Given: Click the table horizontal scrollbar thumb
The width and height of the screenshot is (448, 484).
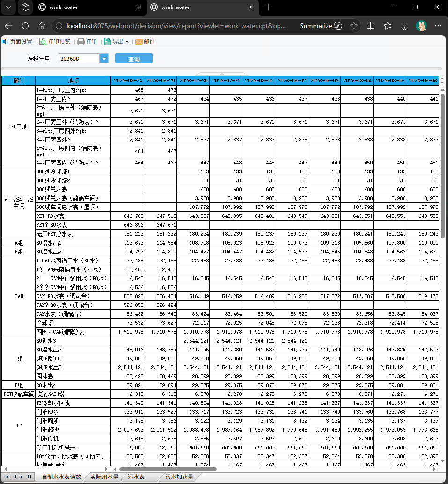Looking at the screenshot, I should (168, 469).
